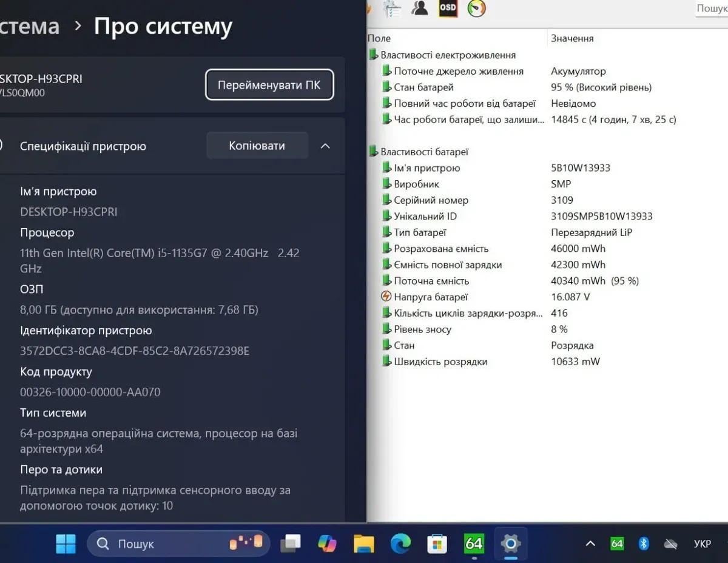728x563 pixels.
Task: Switch input language via УКР indicator
Action: [702, 544]
